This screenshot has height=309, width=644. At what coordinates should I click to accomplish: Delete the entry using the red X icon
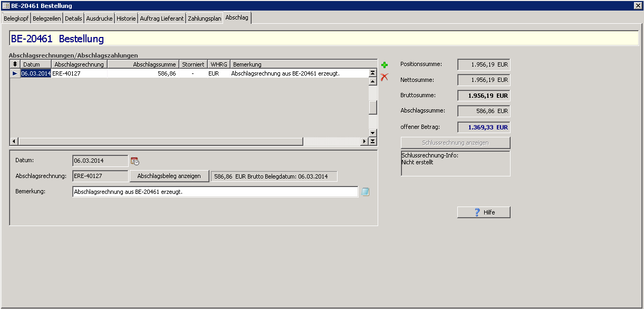pyautogui.click(x=385, y=77)
